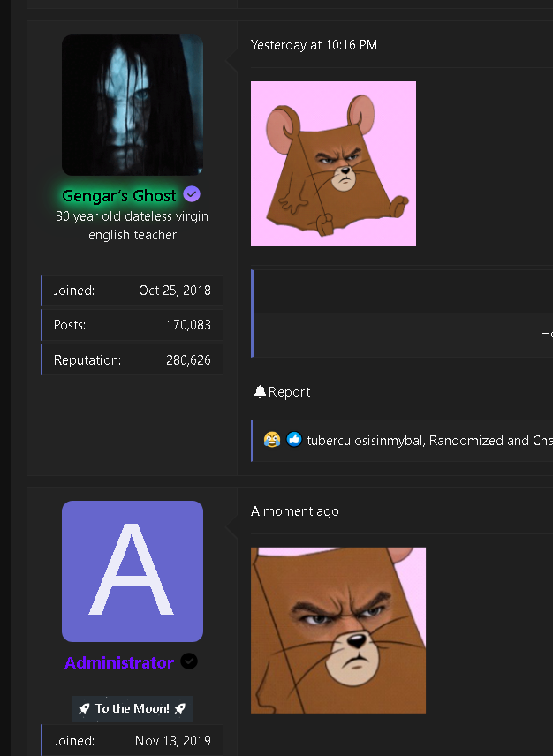Open the Administrator username profile
The width and height of the screenshot is (553, 756).
click(119, 662)
